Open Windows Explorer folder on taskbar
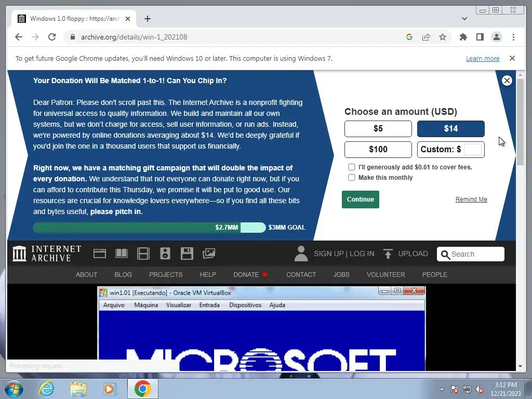532x399 pixels. pyautogui.click(x=78, y=389)
